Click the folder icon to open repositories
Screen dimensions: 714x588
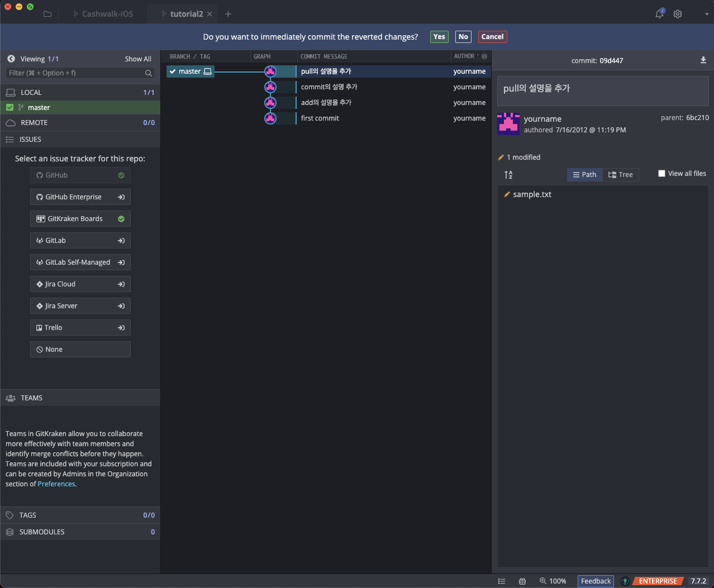(x=47, y=14)
